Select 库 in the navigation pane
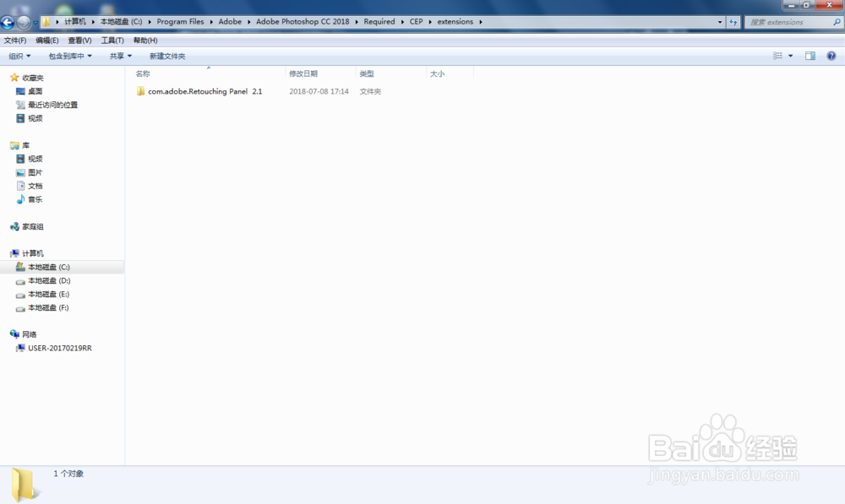Screen dimensions: 845x504 tap(25, 145)
